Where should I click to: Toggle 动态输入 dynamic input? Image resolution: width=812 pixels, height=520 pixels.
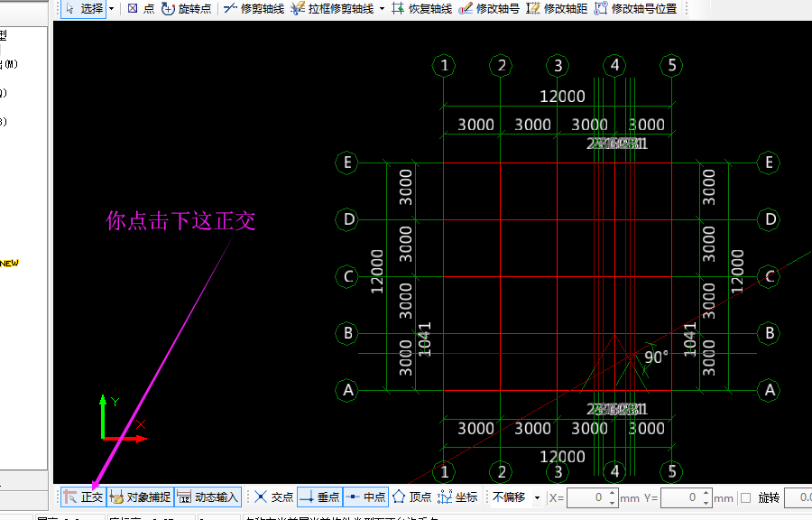[x=208, y=497]
